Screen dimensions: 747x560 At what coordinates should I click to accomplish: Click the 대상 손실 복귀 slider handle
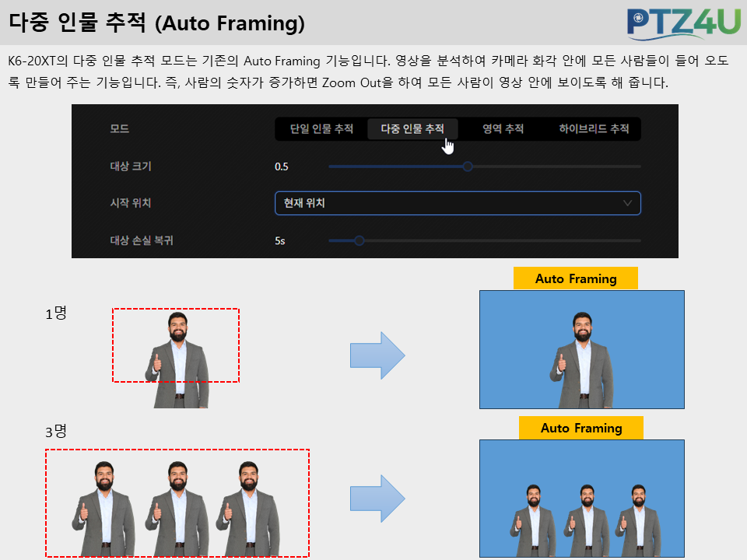tap(359, 240)
